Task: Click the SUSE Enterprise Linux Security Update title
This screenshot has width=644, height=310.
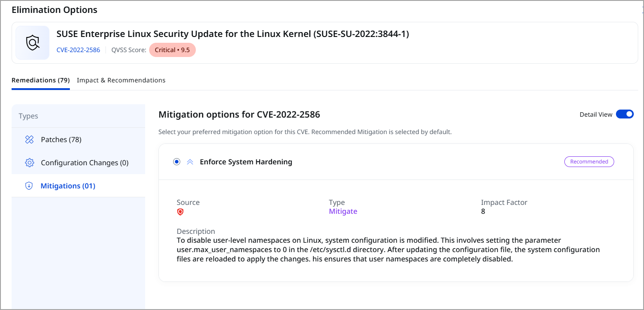Action: (x=233, y=34)
